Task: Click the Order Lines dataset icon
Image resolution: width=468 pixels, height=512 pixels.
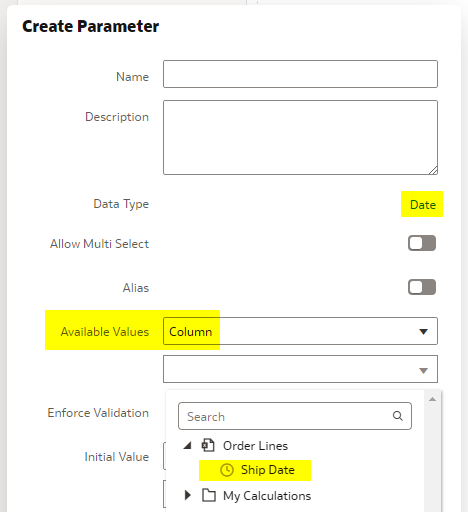Action: (x=208, y=445)
